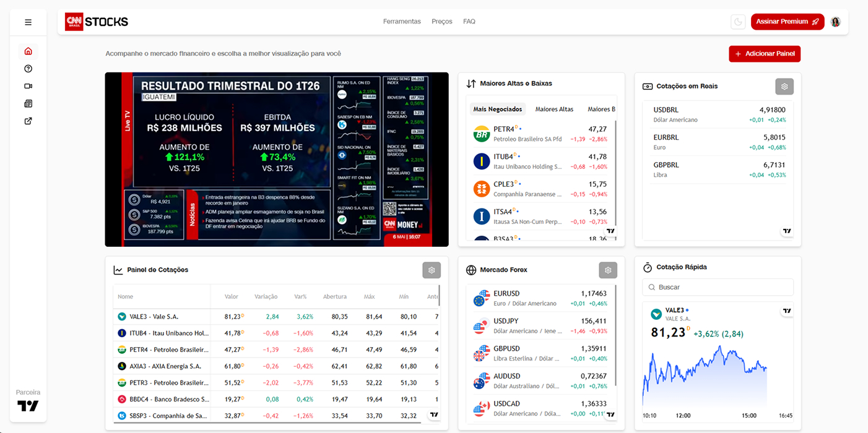Open the hamburger menu in sidebar
This screenshot has height=433, width=868.
point(28,22)
